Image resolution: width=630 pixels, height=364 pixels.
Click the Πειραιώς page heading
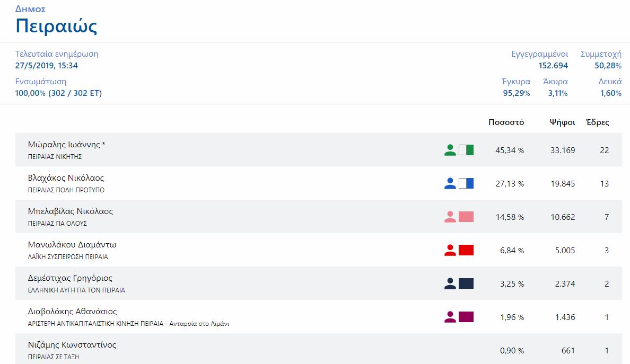(x=56, y=26)
